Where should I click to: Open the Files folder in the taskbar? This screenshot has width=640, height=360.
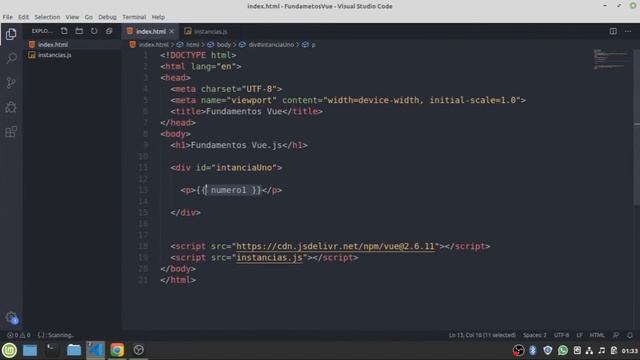74,350
